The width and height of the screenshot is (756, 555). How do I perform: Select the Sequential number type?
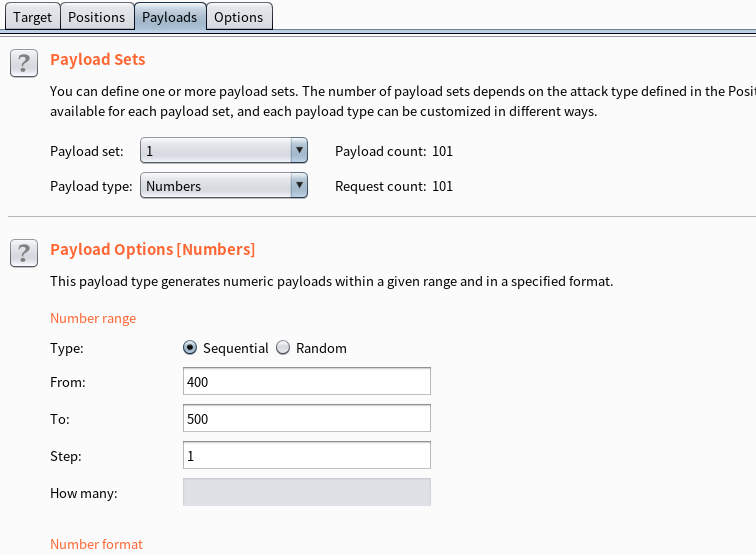tap(190, 348)
